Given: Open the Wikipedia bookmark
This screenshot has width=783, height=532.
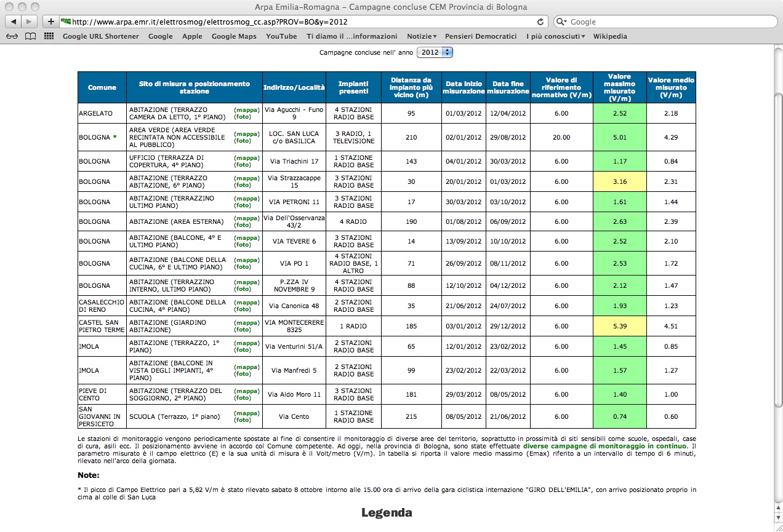Looking at the screenshot, I should pyautogui.click(x=610, y=36).
